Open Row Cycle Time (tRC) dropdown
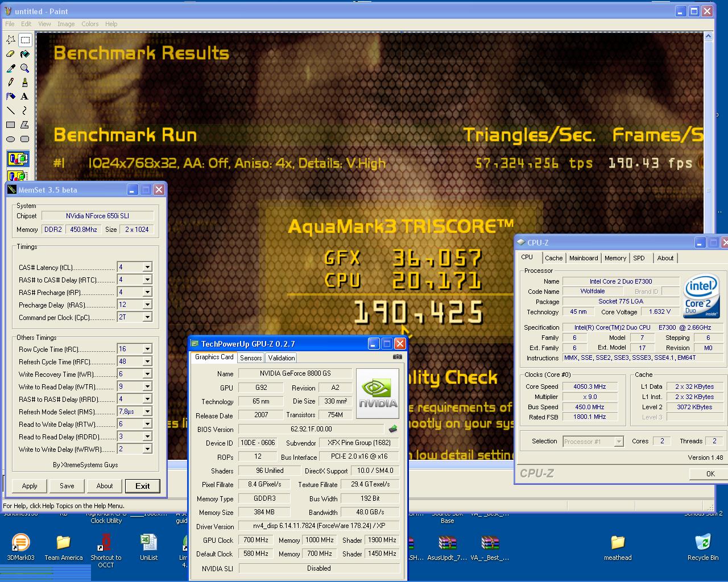The height and width of the screenshot is (582, 728). point(147,349)
